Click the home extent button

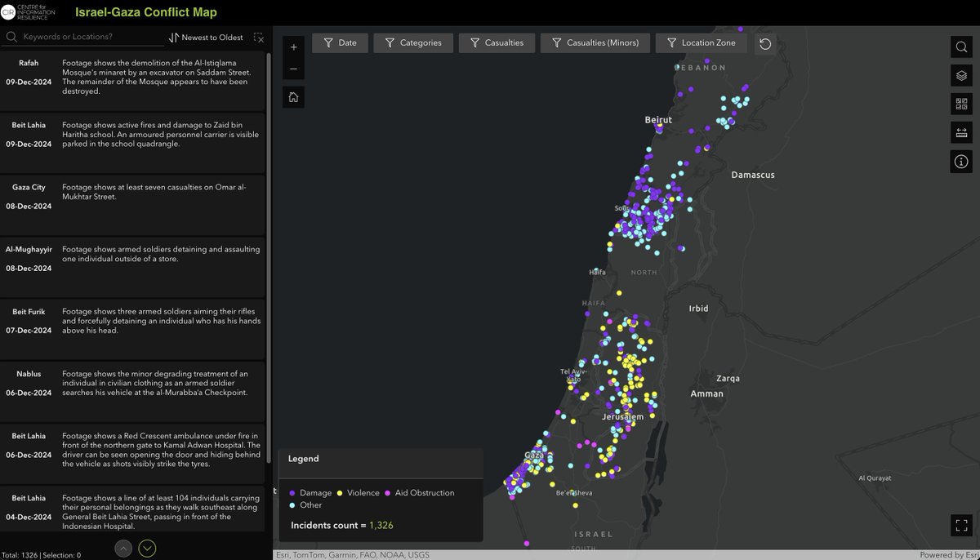point(293,96)
